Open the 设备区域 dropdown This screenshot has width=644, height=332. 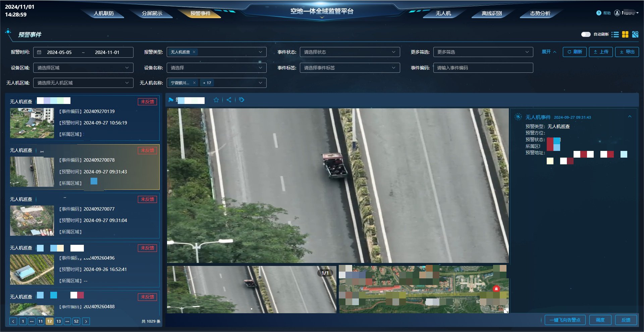pyautogui.click(x=83, y=68)
